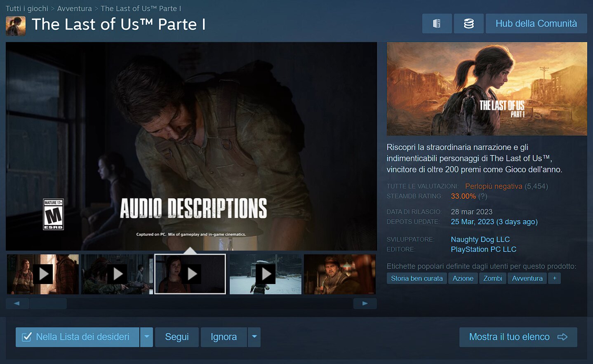
Task: Click the main Audio Descriptions video player
Action: pos(191,146)
